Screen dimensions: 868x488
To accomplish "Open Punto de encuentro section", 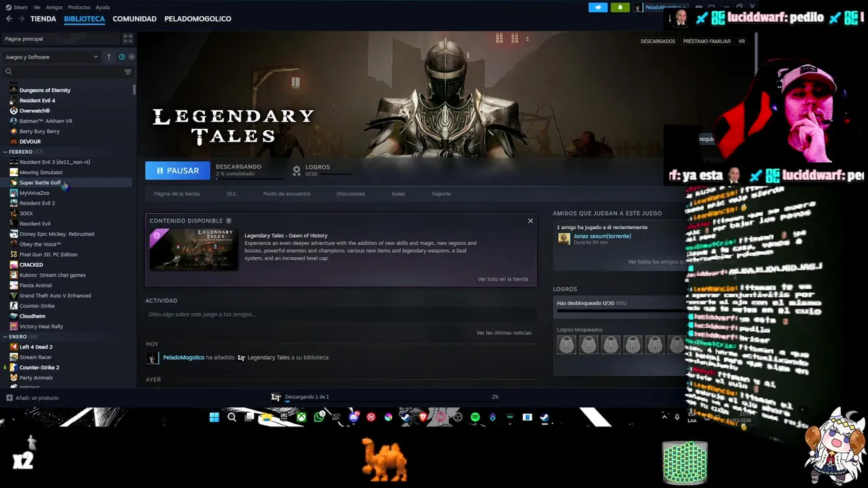I will (x=287, y=194).
